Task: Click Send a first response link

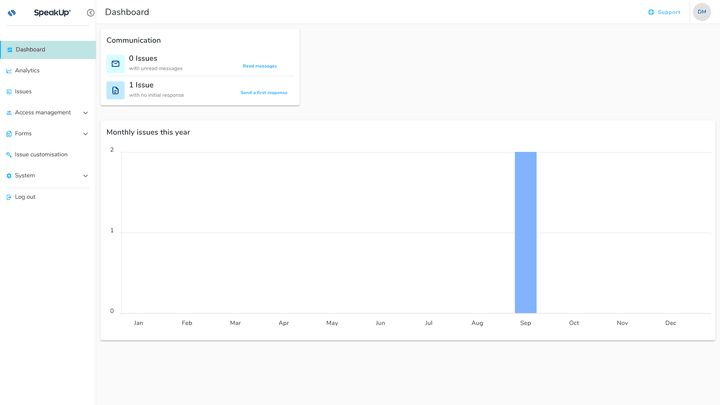Action: [263, 92]
